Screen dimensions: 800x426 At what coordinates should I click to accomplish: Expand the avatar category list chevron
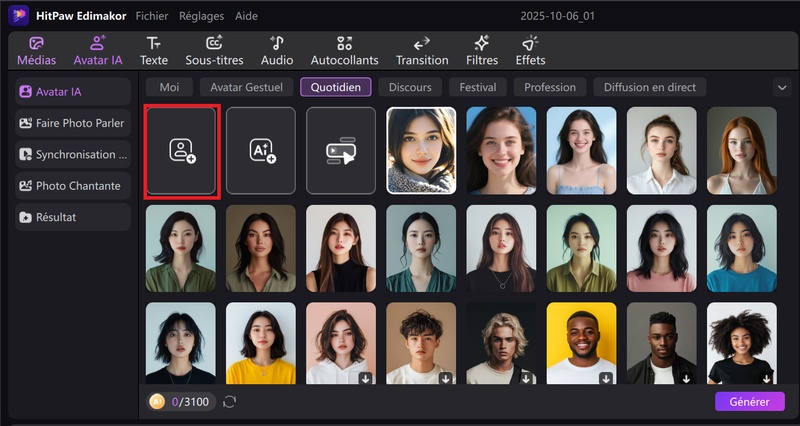click(x=782, y=87)
